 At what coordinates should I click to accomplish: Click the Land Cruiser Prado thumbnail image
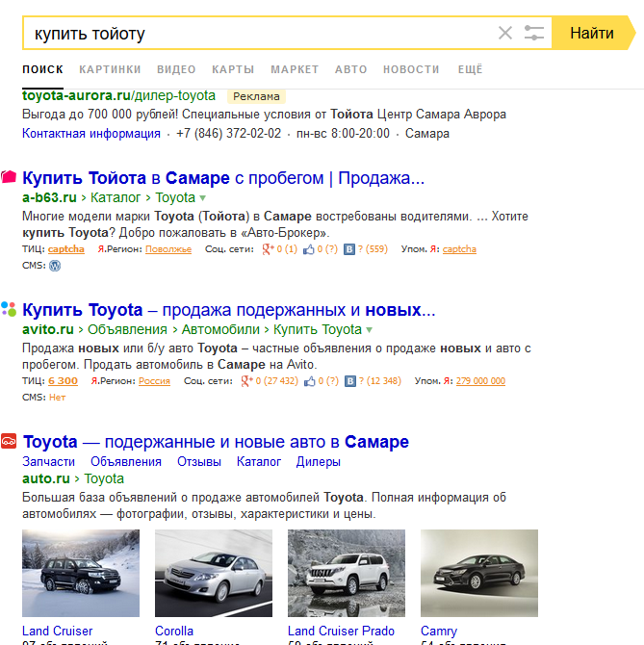(347, 574)
